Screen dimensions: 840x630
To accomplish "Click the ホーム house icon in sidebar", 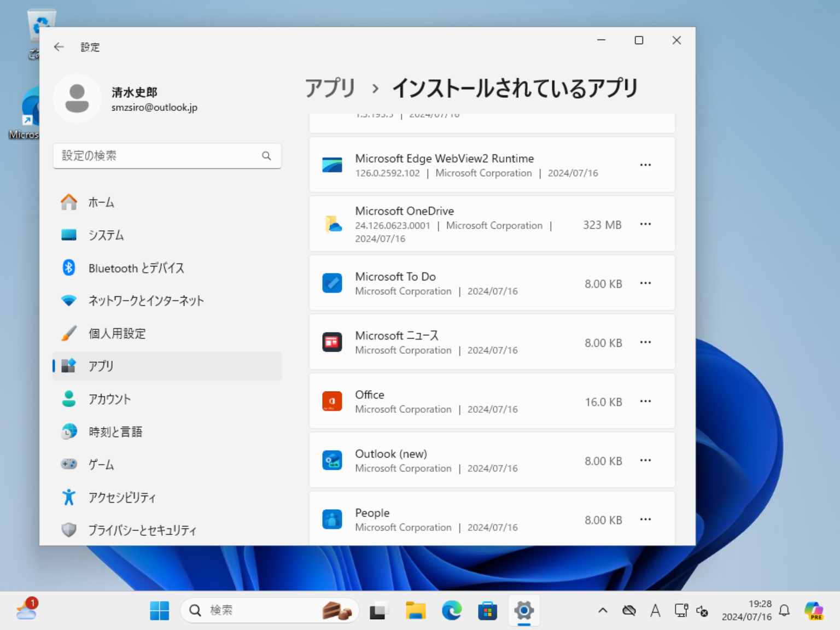I will pos(69,202).
